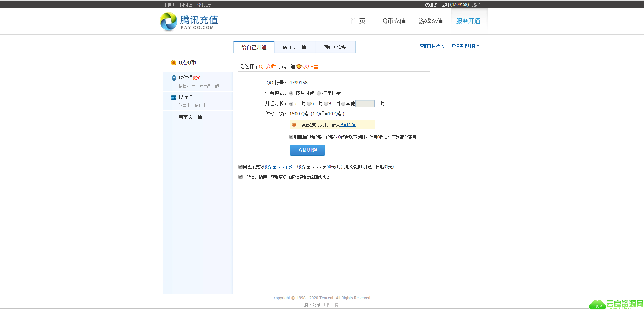Select 自定义开通 sidebar option
The width and height of the screenshot is (644, 310).
click(198, 117)
